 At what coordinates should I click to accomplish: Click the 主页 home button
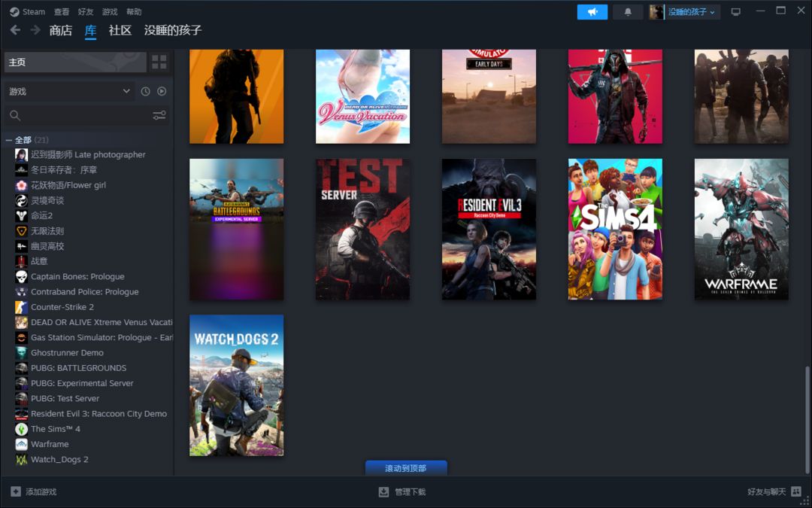pyautogui.click(x=76, y=62)
